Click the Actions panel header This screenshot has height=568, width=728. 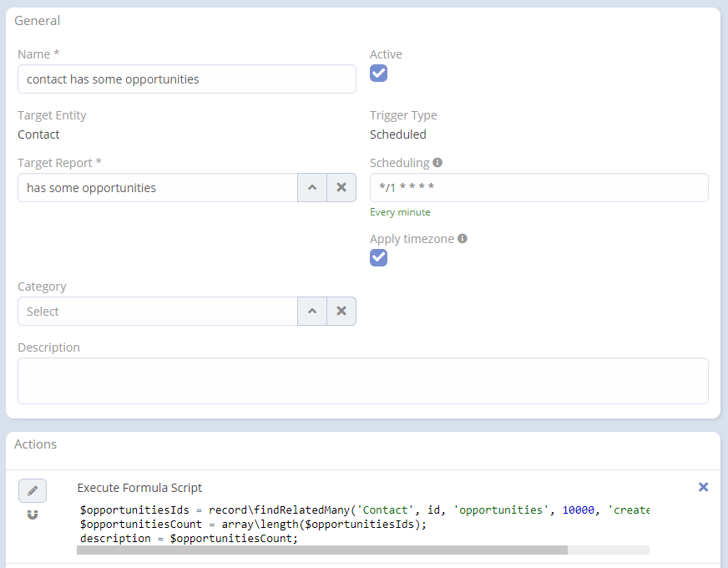[x=36, y=444]
